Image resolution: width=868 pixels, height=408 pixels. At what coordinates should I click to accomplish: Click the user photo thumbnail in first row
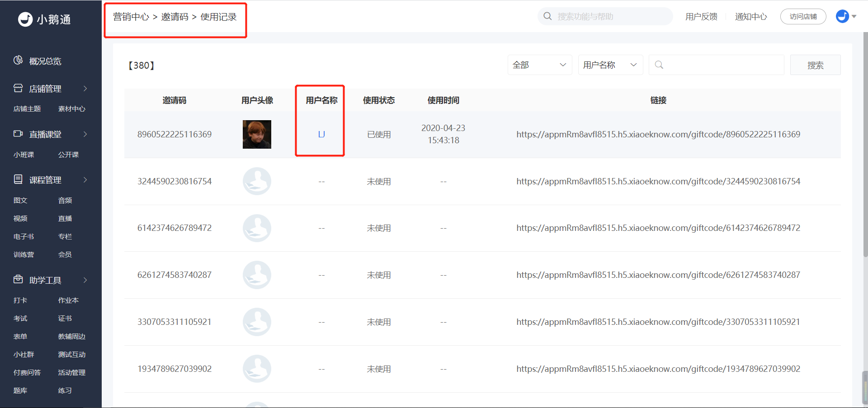pos(257,134)
